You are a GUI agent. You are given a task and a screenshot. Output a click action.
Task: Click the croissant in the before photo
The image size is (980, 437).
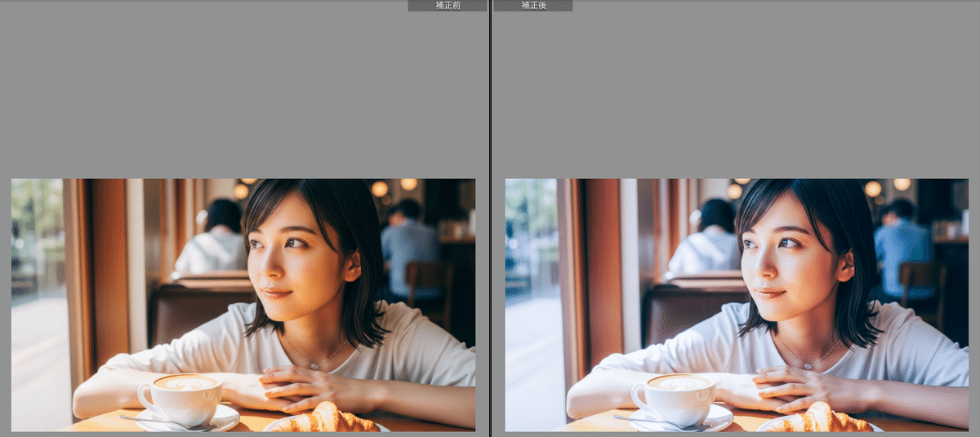tap(325, 419)
